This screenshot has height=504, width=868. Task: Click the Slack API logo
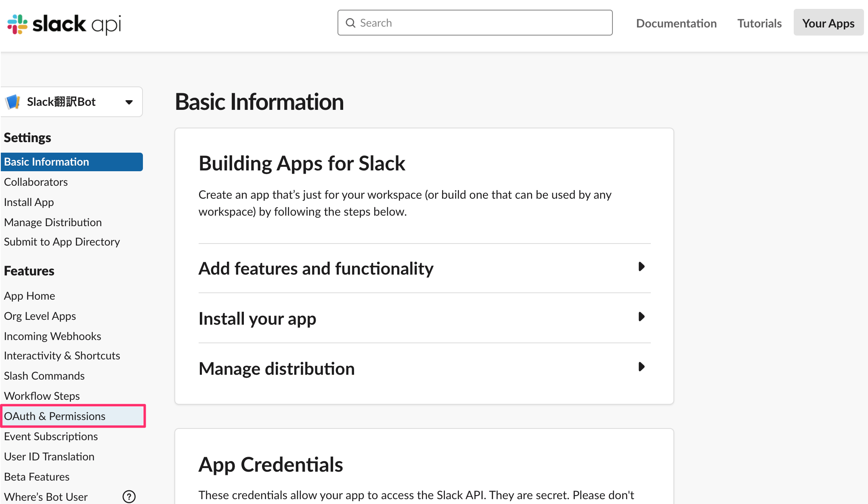pyautogui.click(x=64, y=24)
